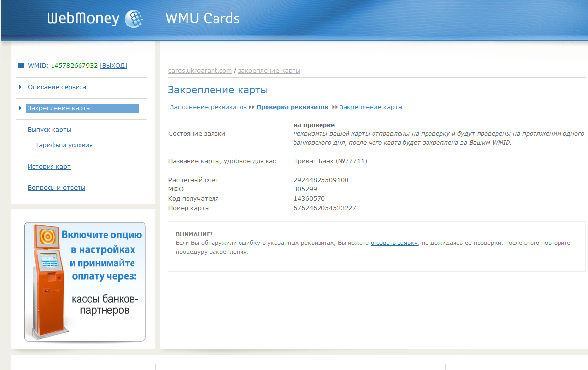Open Выпуск карты menu item
The image size is (588, 370).
(50, 130)
